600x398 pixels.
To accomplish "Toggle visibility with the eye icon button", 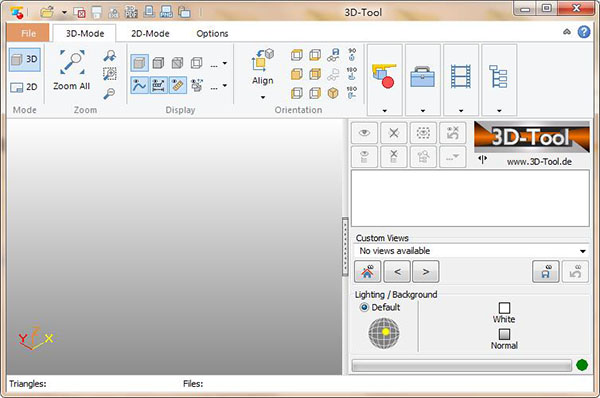I will (364, 133).
